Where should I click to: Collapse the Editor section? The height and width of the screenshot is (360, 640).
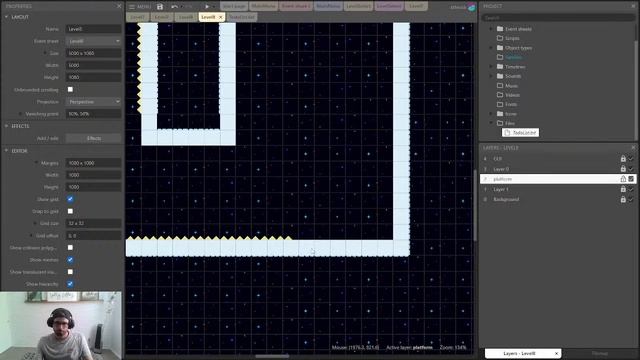click(7, 151)
